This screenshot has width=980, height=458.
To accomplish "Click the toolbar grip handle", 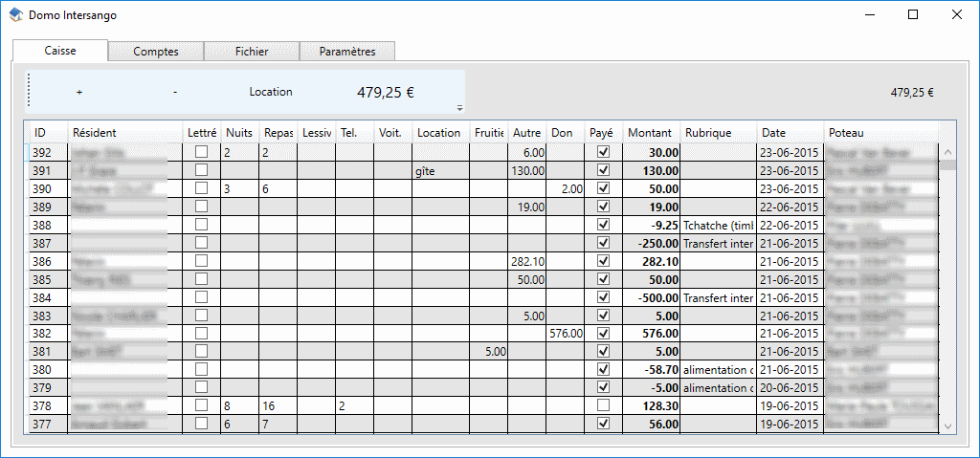I will (x=30, y=92).
